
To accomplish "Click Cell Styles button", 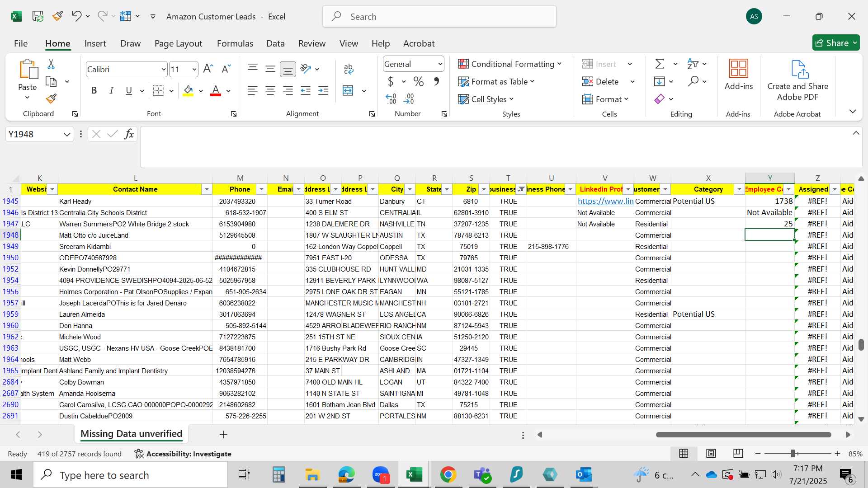I will click(486, 99).
